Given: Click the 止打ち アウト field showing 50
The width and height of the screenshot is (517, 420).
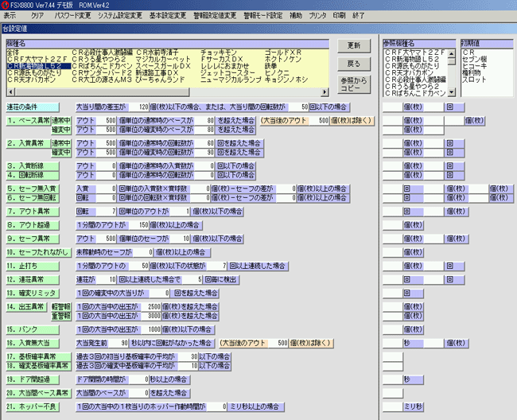Looking at the screenshot, I should click(x=139, y=266).
